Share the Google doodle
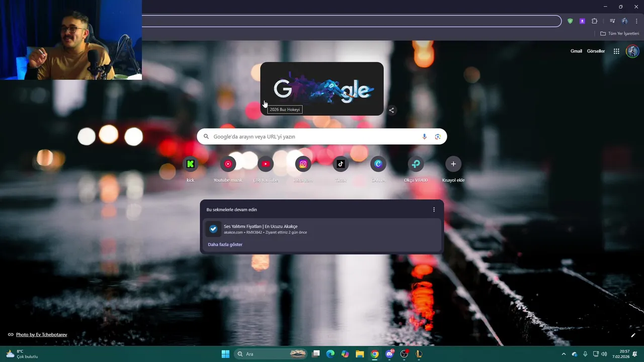Image resolution: width=644 pixels, height=362 pixels. coord(391,110)
